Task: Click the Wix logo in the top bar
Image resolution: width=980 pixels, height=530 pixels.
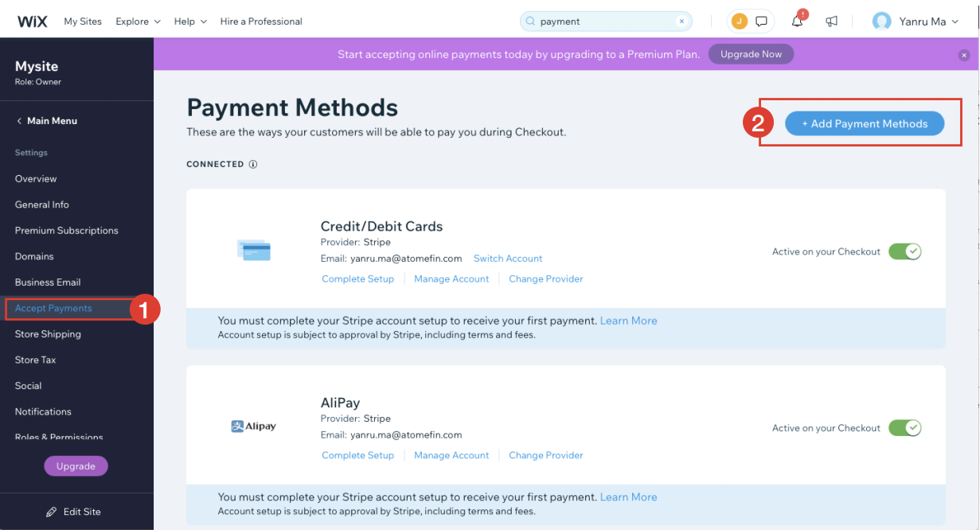Action: 32,21
